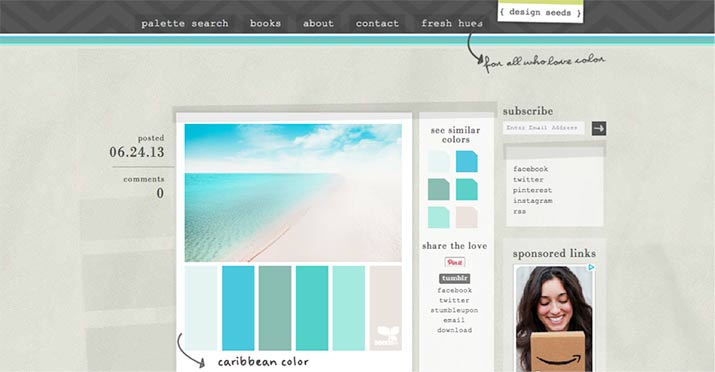715x372 pixels.
Task: Click the email address subscribe field
Action: pyautogui.click(x=544, y=128)
